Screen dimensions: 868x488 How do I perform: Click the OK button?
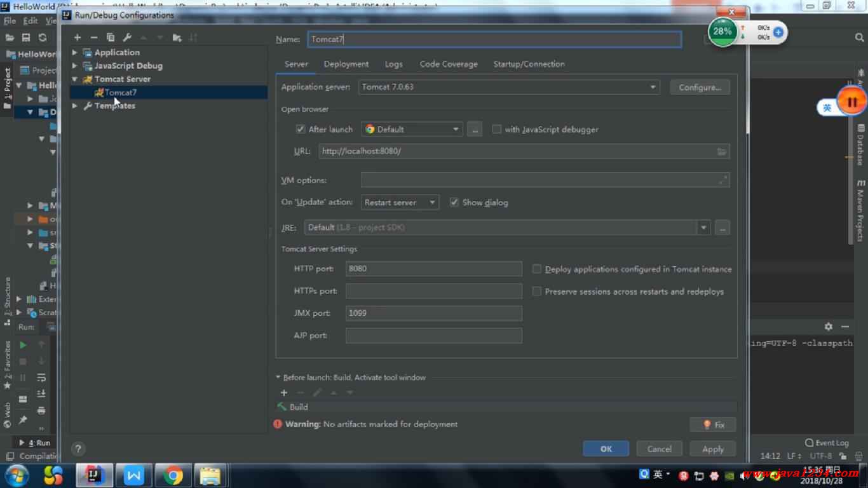[606, 449]
